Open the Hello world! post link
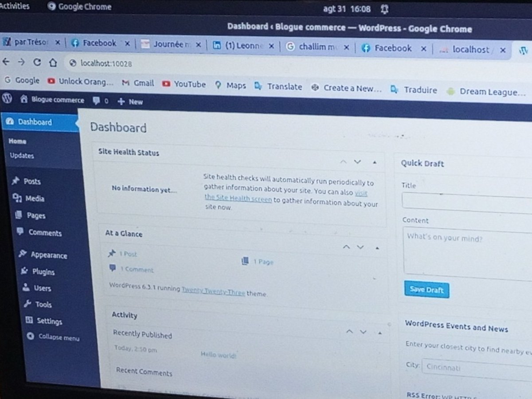 pyautogui.click(x=219, y=355)
